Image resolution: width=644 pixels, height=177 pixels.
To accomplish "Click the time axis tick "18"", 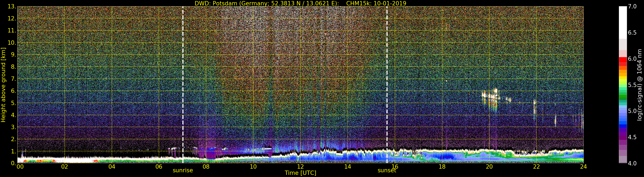I will [442, 166].
